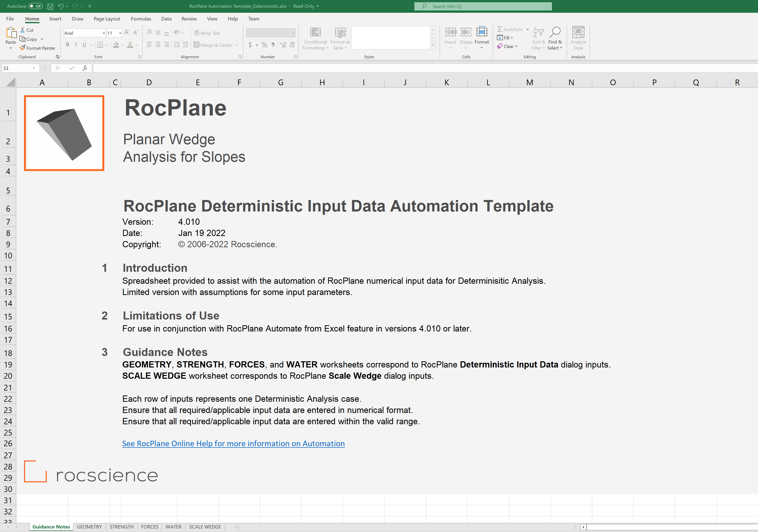The width and height of the screenshot is (758, 532).
Task: Switch to the Insert ribbon tab
Action: [56, 19]
